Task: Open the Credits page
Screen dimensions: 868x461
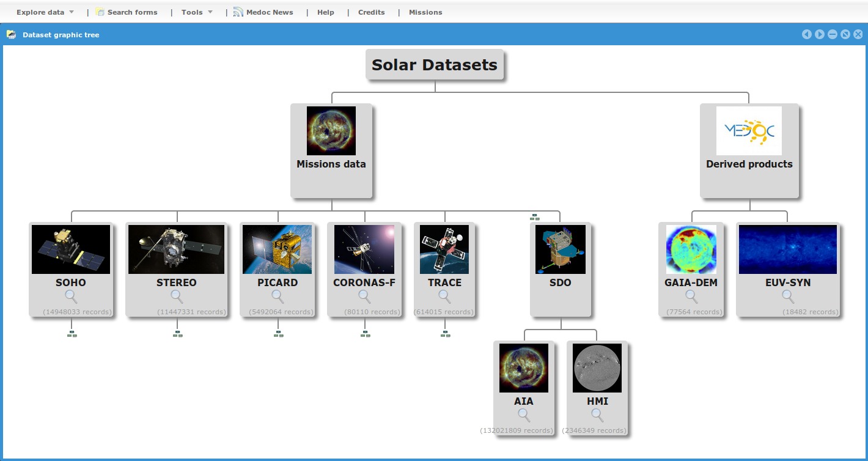Action: [x=372, y=12]
